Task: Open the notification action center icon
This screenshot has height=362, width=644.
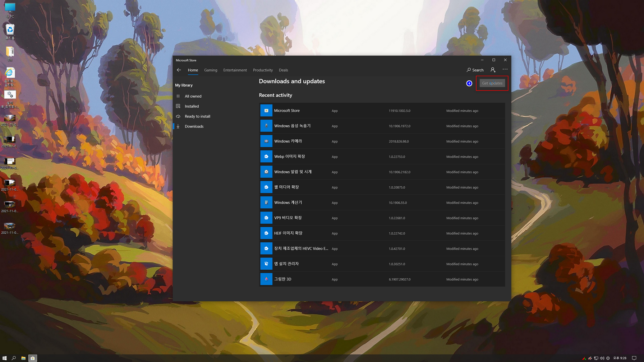Action: pos(634,358)
